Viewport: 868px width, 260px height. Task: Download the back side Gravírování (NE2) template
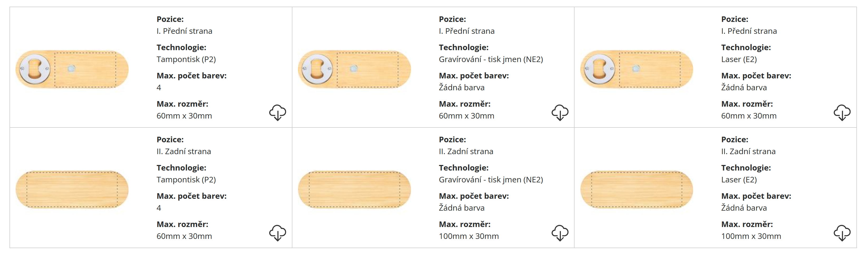[x=560, y=233]
